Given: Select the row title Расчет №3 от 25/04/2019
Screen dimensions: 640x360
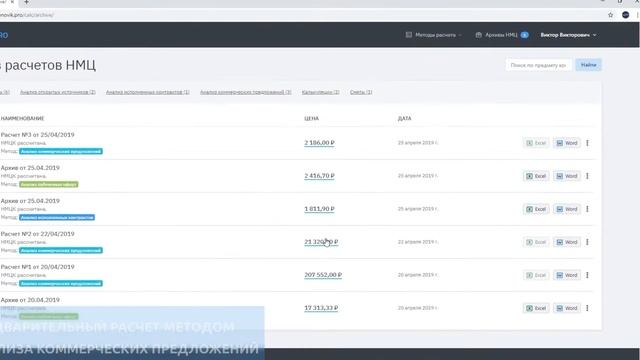Looking at the screenshot, I should [38, 135].
